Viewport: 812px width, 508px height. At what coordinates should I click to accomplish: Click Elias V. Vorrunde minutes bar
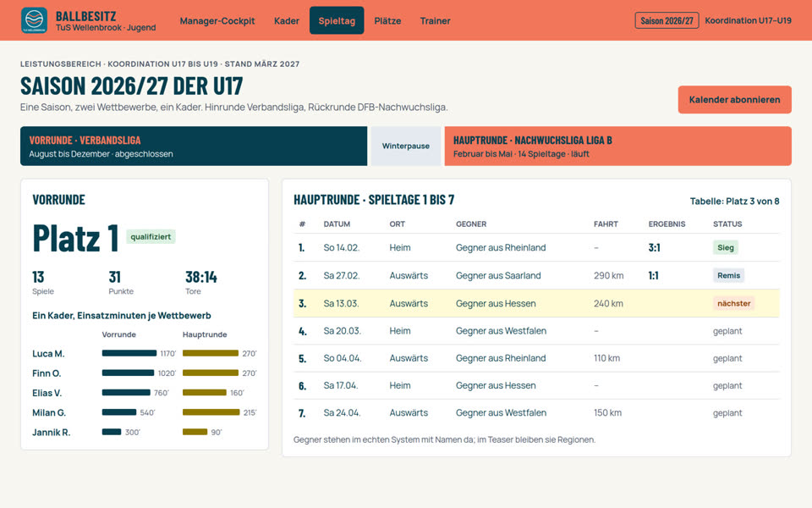(126, 393)
